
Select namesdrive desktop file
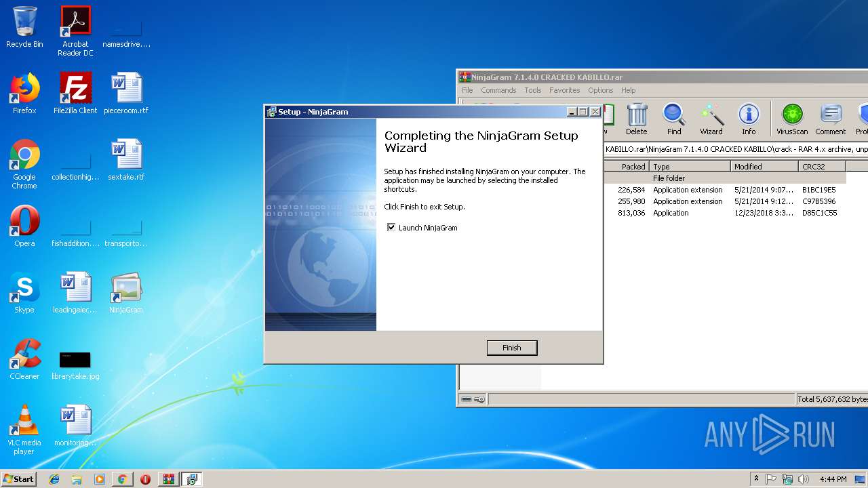pyautogui.click(x=126, y=27)
